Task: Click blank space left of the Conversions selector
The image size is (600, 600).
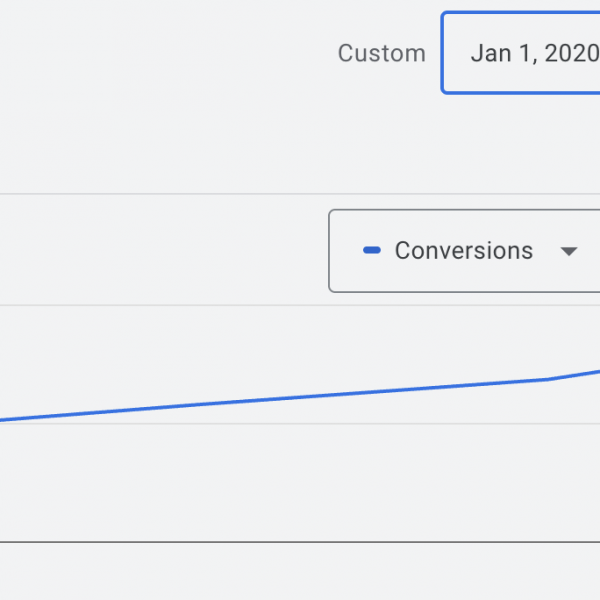Action: click(x=160, y=250)
